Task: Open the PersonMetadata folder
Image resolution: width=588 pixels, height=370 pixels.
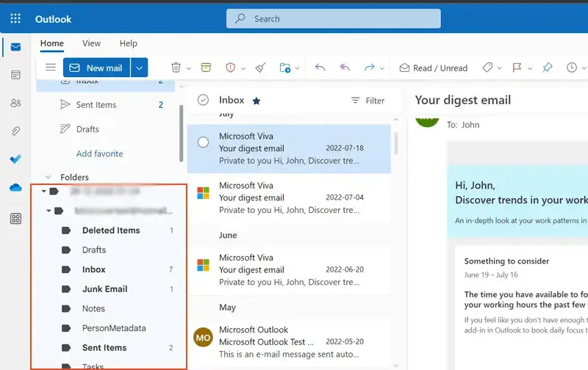Action: coord(114,328)
